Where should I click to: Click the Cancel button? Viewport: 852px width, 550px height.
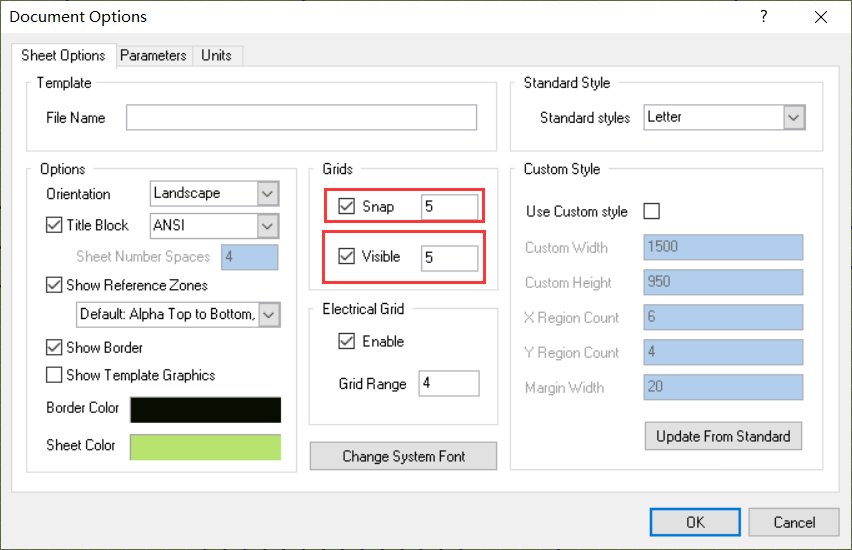pos(794,522)
